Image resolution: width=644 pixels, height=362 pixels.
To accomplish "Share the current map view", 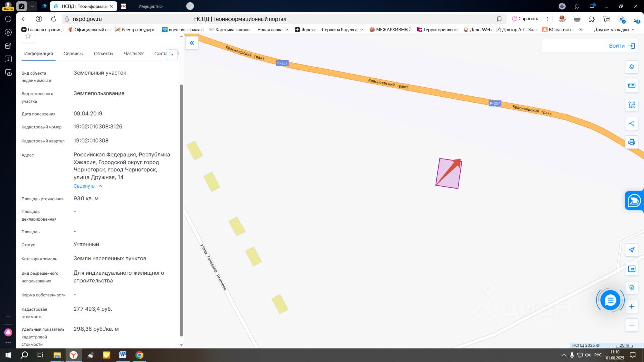I will [632, 124].
